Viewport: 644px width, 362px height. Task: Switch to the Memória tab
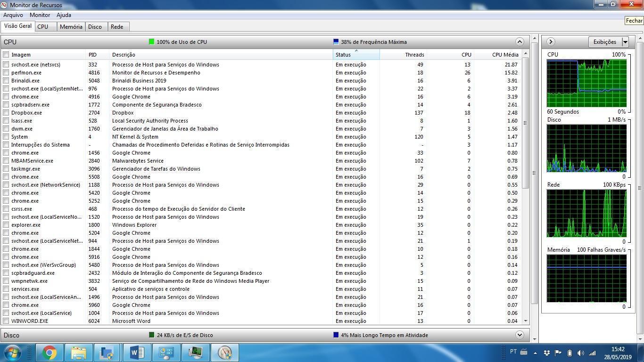pyautogui.click(x=71, y=27)
